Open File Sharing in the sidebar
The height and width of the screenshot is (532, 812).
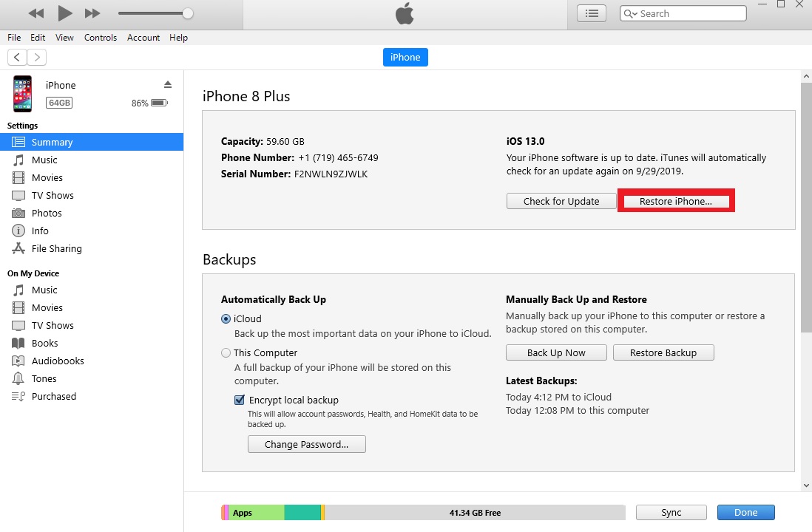pos(56,248)
